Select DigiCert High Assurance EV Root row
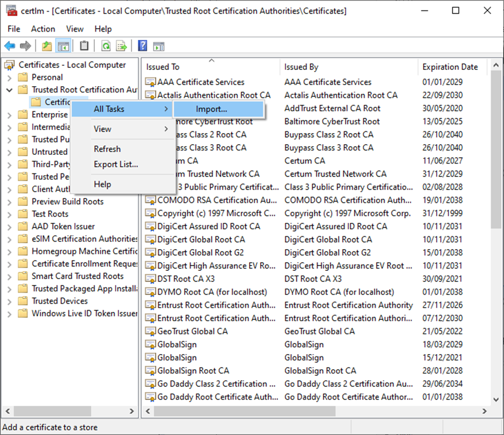The width and height of the screenshot is (504, 435). [x=315, y=266]
